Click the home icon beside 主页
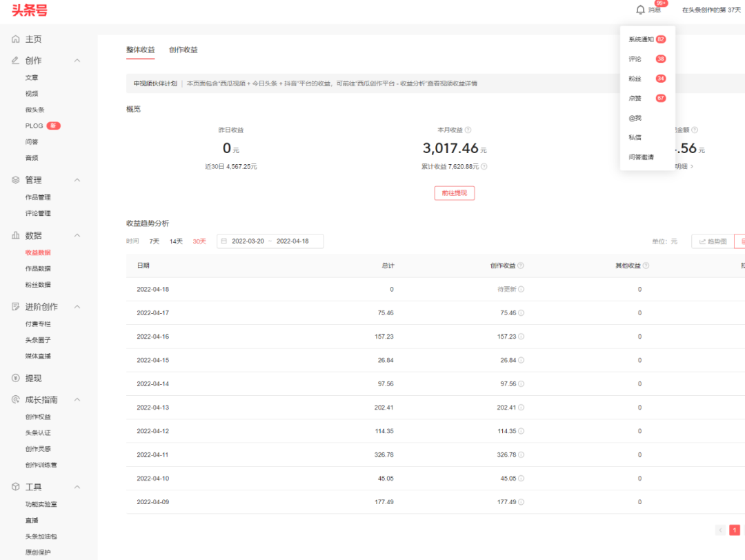This screenshot has height=560, width=745. (15, 39)
